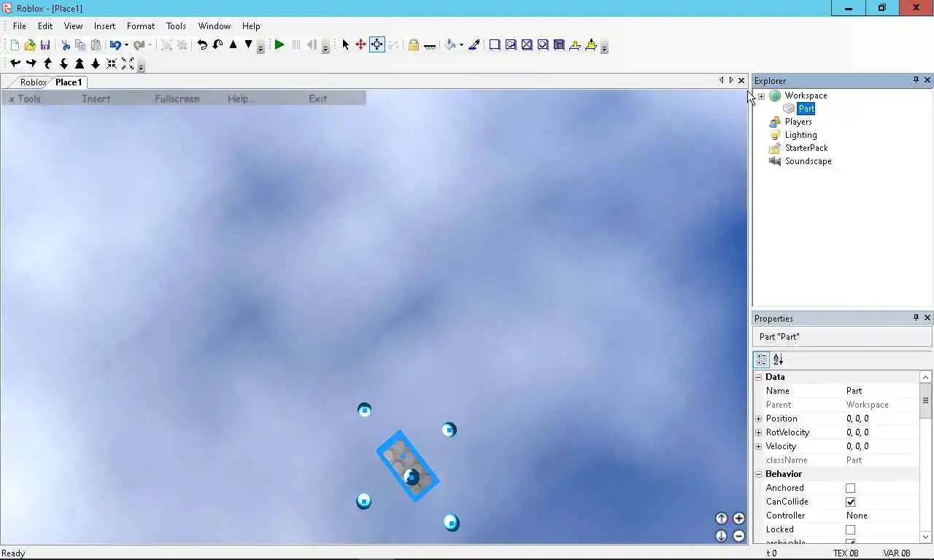Select Soundscape in the Explorer
934x560 pixels.
[808, 161]
